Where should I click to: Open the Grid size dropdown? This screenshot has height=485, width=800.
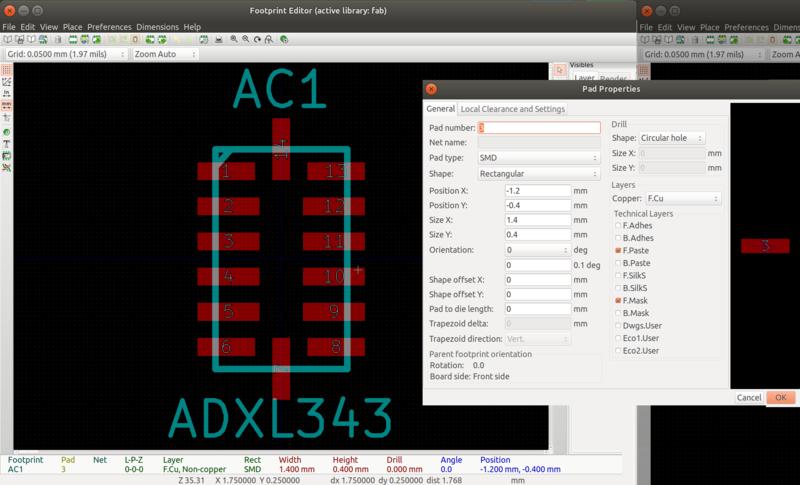(x=65, y=54)
